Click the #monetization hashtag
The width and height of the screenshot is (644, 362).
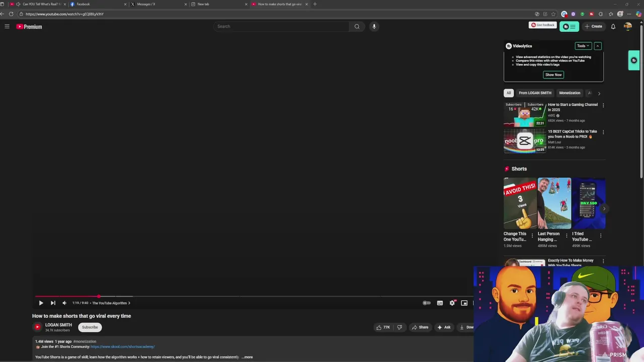point(85,341)
